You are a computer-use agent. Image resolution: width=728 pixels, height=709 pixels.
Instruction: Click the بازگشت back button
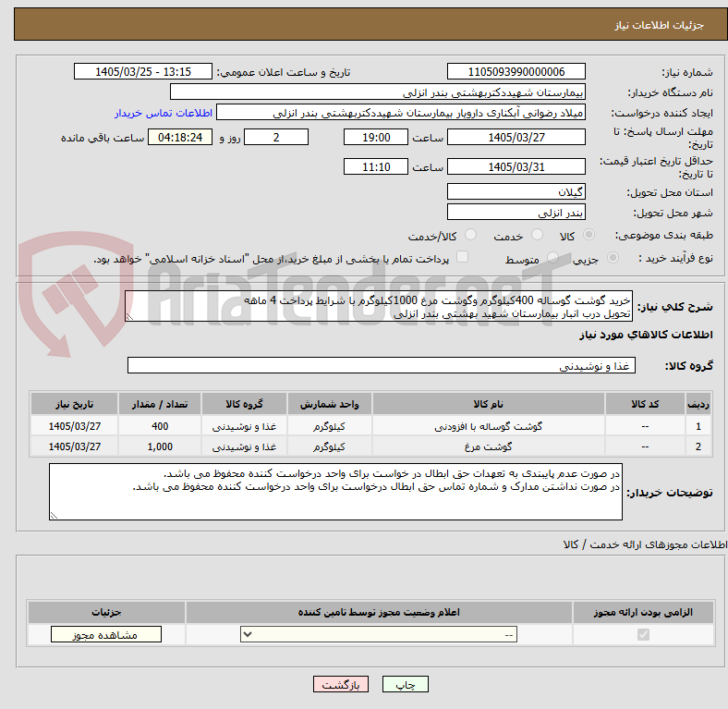click(341, 684)
